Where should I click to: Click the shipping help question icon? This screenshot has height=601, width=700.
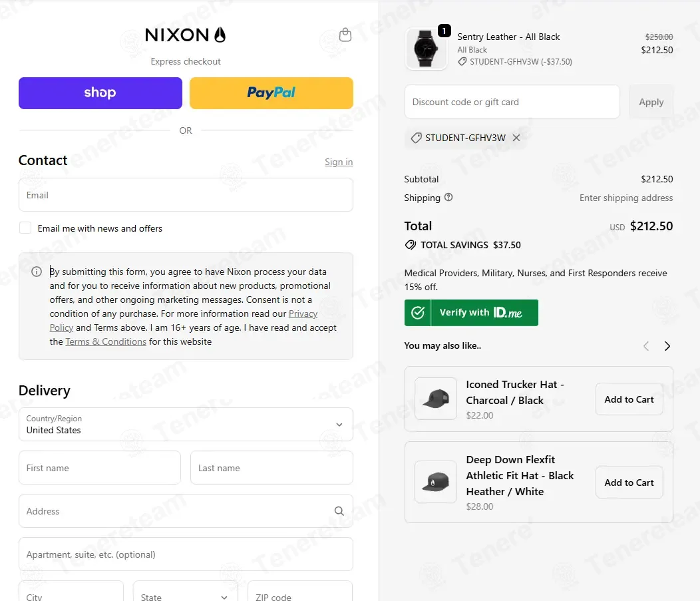pyautogui.click(x=448, y=198)
